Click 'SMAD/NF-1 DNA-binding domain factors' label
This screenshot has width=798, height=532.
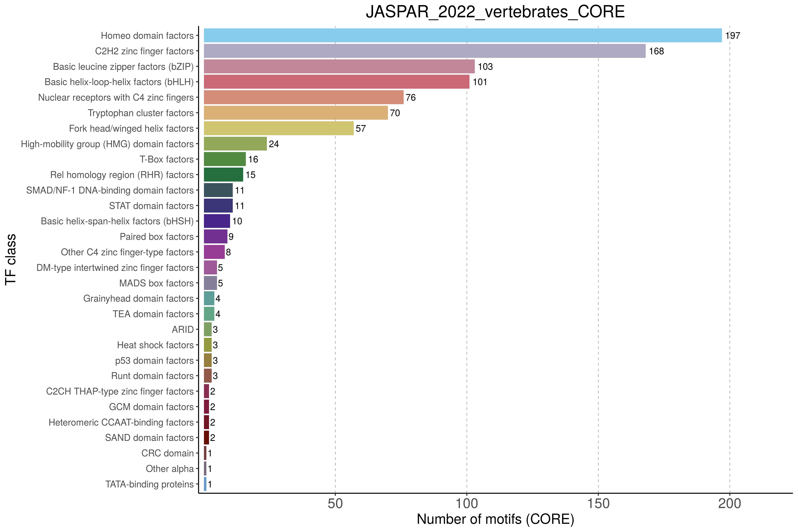click(x=110, y=190)
